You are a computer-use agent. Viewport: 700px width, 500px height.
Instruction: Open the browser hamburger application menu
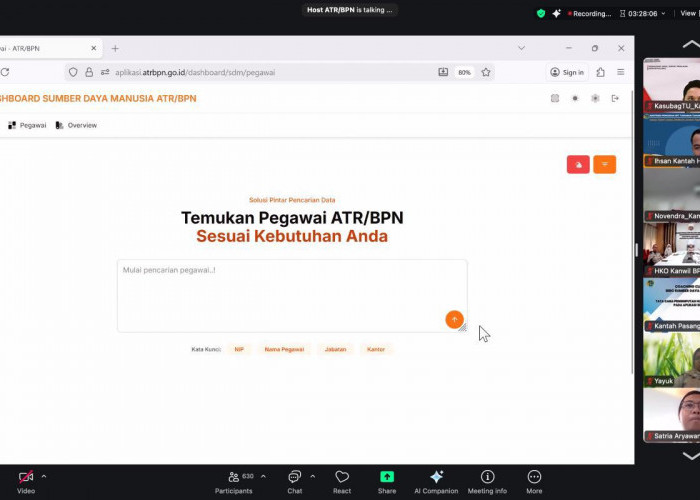click(x=621, y=72)
